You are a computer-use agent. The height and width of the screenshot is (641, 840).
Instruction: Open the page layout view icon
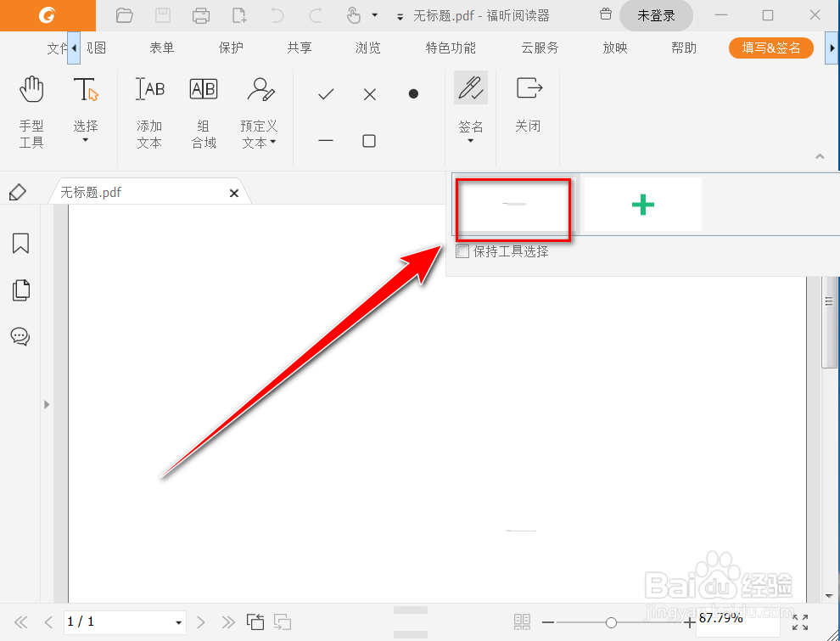point(522,621)
